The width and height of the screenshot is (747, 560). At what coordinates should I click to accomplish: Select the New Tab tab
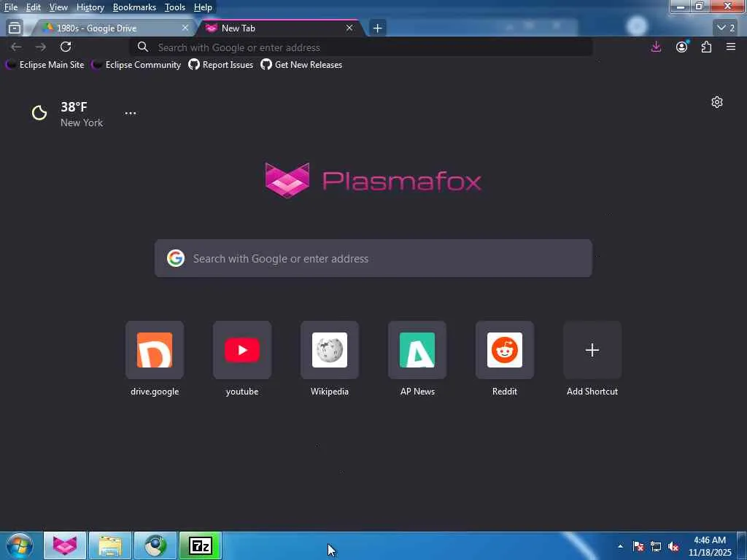pos(281,28)
